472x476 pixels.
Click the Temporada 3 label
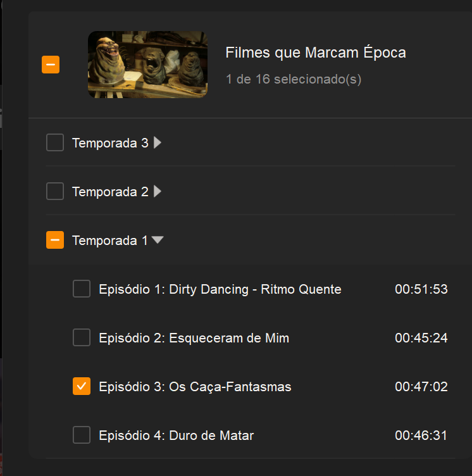click(110, 143)
